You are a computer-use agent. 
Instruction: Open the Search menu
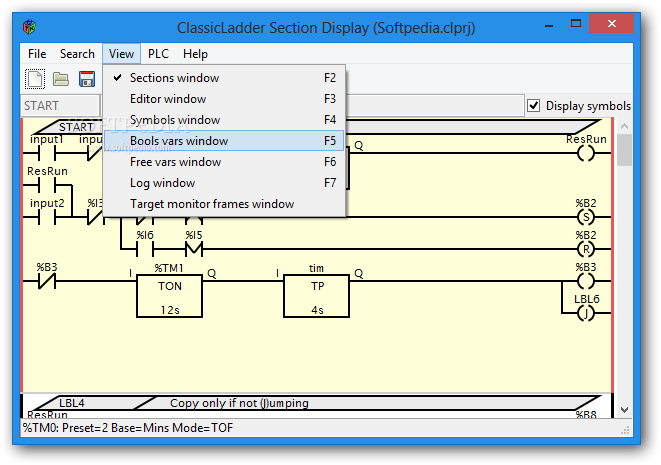[x=77, y=54]
